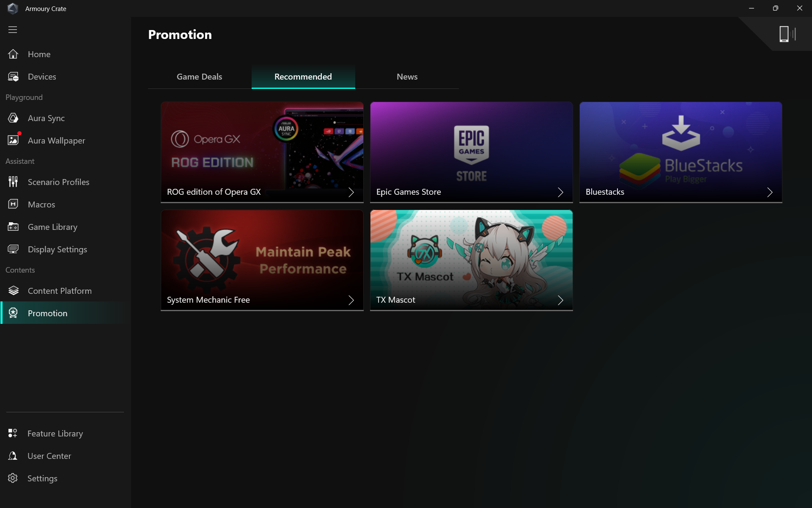
Task: Click the Content Platform layers icon
Action: [x=13, y=291]
